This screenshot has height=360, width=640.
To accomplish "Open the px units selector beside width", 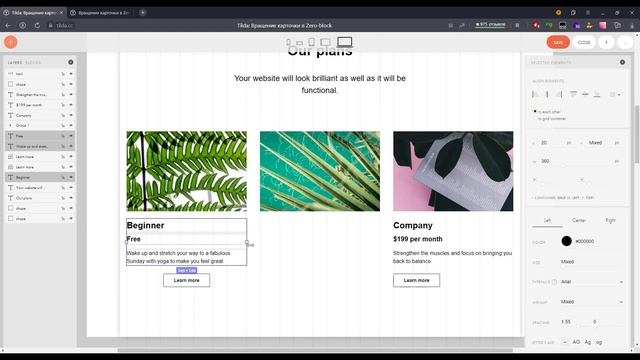I will [x=617, y=161].
